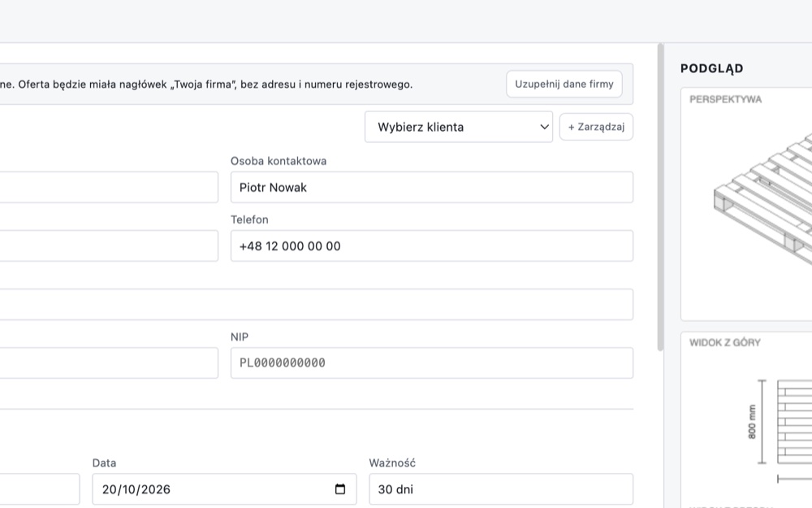Edit the Data date field
Image resolution: width=812 pixels, height=508 pixels.
click(224, 488)
